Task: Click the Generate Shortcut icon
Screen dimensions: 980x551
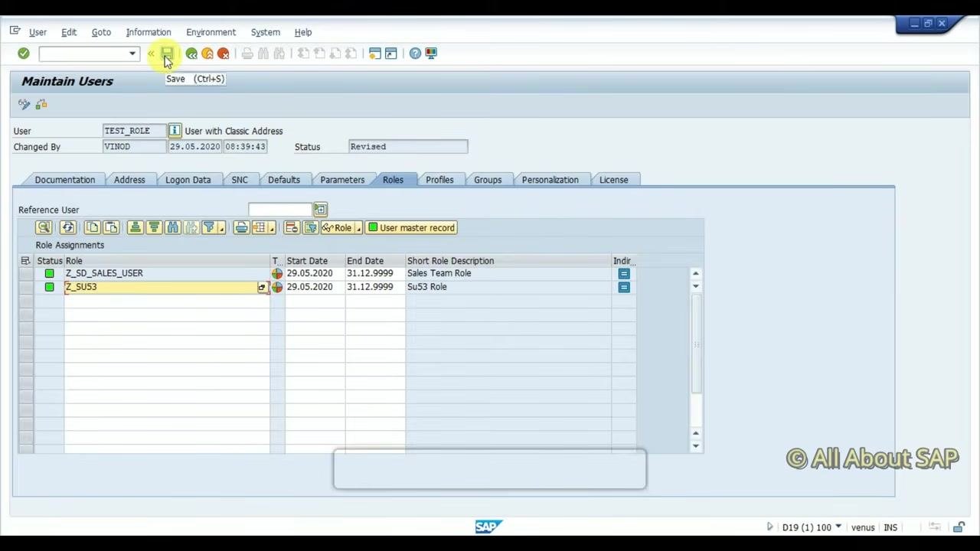Action: coord(391,54)
